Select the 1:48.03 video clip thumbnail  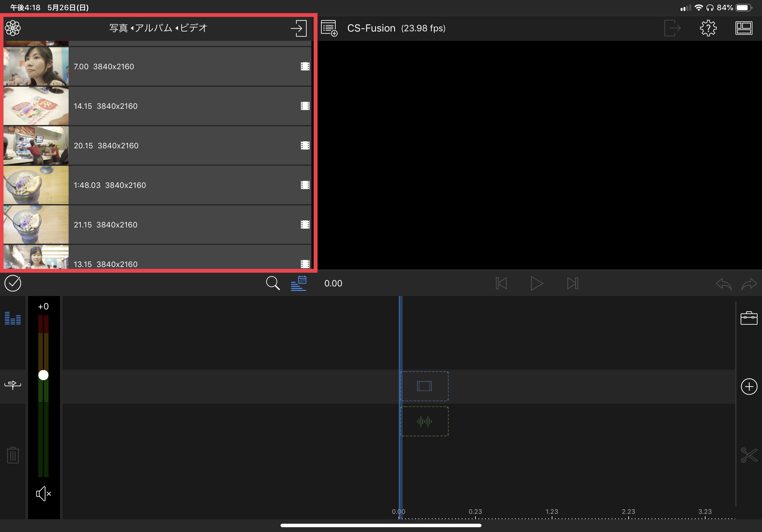(36, 185)
